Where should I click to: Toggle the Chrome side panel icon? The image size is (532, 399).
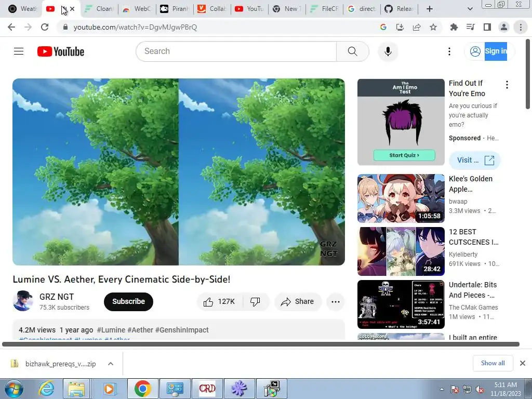tap(487, 27)
